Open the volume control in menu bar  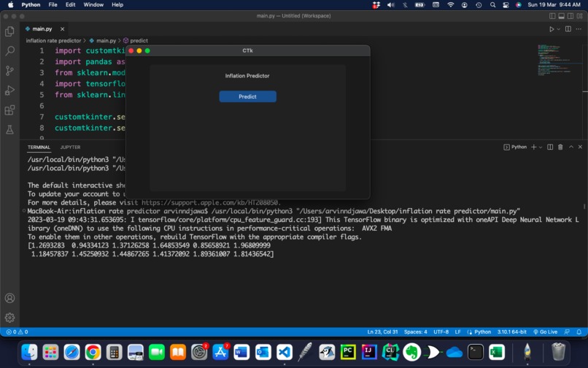[391, 5]
